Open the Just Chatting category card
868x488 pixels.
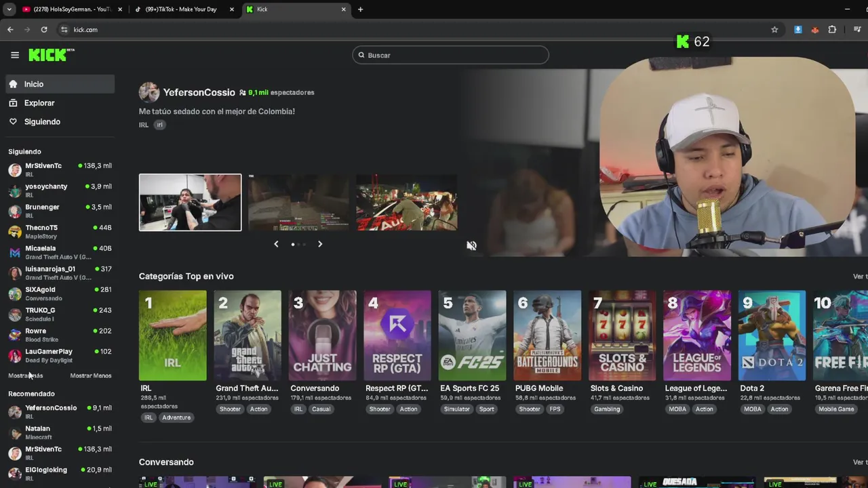(x=323, y=335)
